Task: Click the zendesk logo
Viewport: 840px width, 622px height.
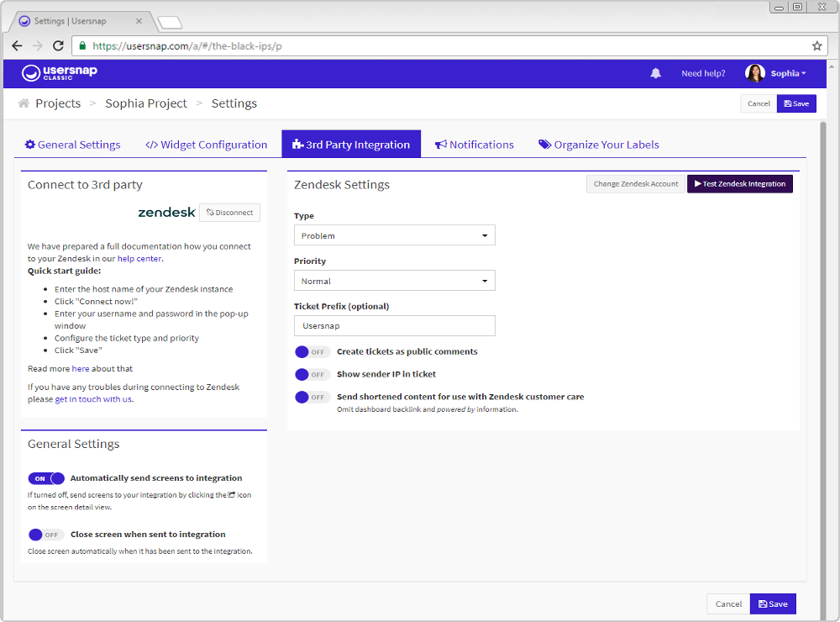Action: point(166,213)
